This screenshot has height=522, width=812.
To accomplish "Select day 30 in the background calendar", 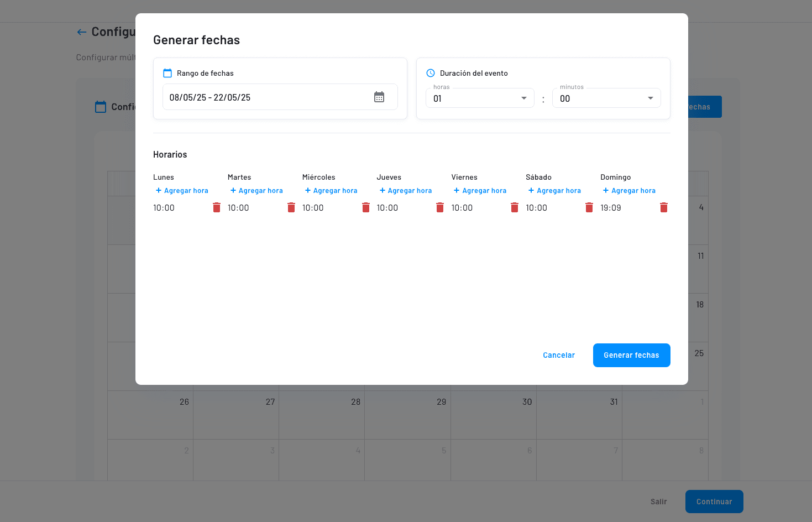I will click(x=494, y=415).
